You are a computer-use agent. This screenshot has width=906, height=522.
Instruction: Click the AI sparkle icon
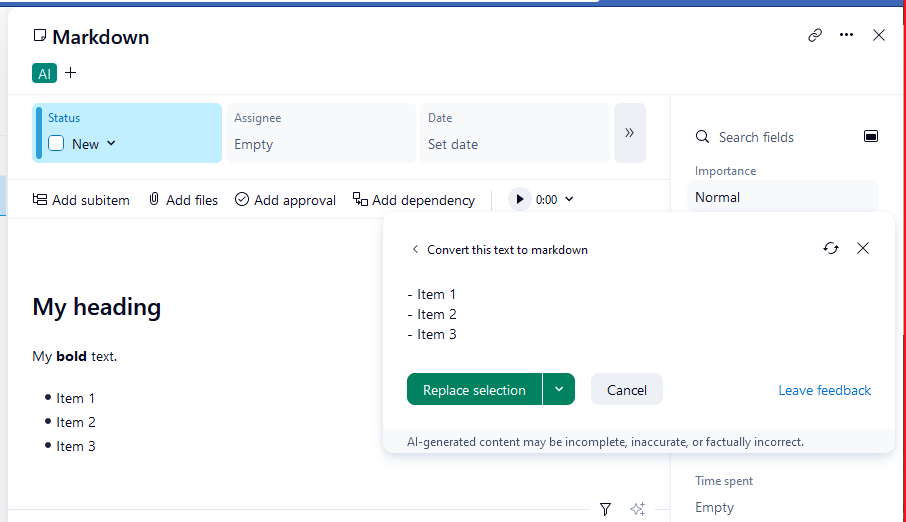pos(637,509)
